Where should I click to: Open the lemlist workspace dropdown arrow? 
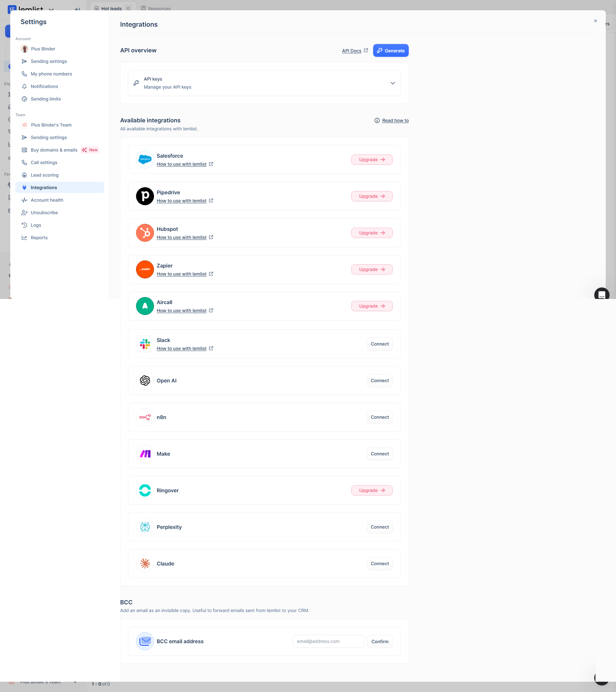point(51,9)
